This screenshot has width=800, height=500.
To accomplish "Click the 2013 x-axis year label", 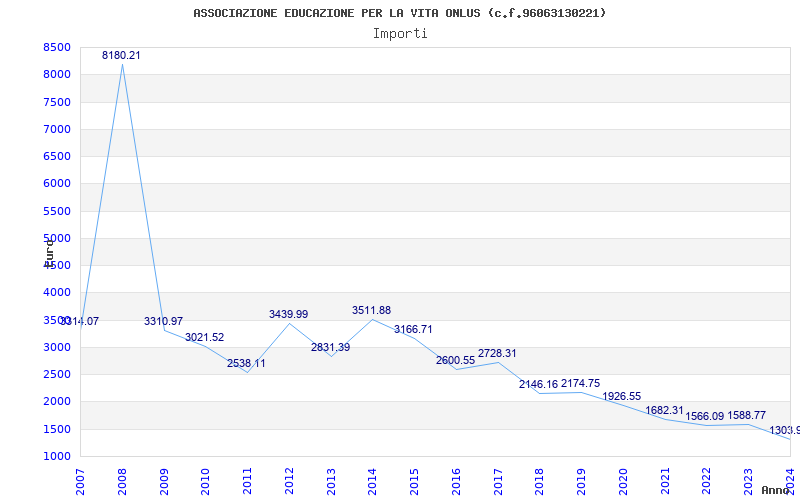I will click(x=331, y=482).
